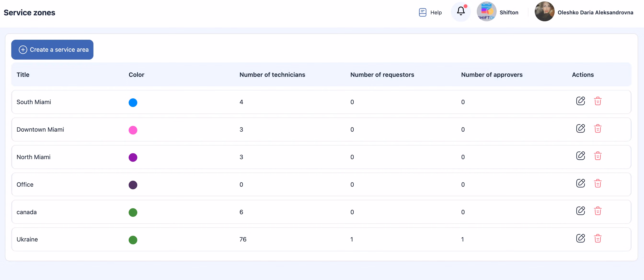Edit the canada service zone
Image resolution: width=644 pixels, height=280 pixels.
580,211
